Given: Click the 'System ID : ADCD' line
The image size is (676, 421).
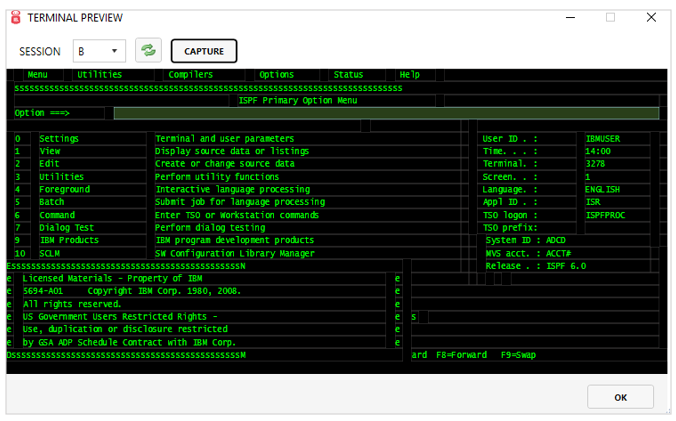Looking at the screenshot, I should [x=526, y=240].
